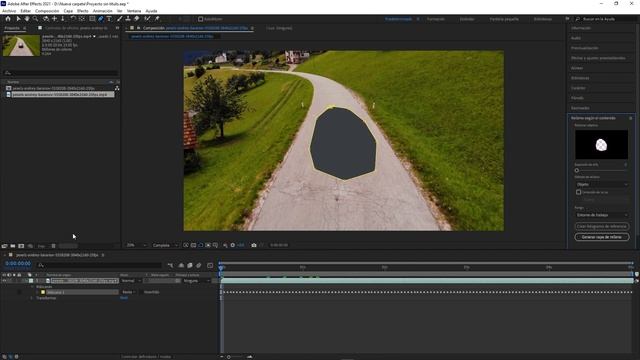640x360 pixels.
Task: Open the Capa menu
Action: pyautogui.click(x=68, y=11)
